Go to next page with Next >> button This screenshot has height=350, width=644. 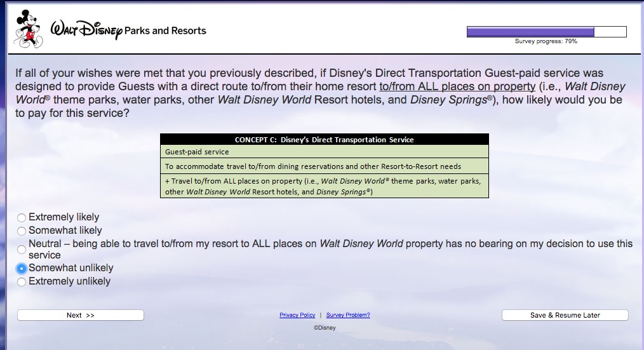click(x=81, y=315)
